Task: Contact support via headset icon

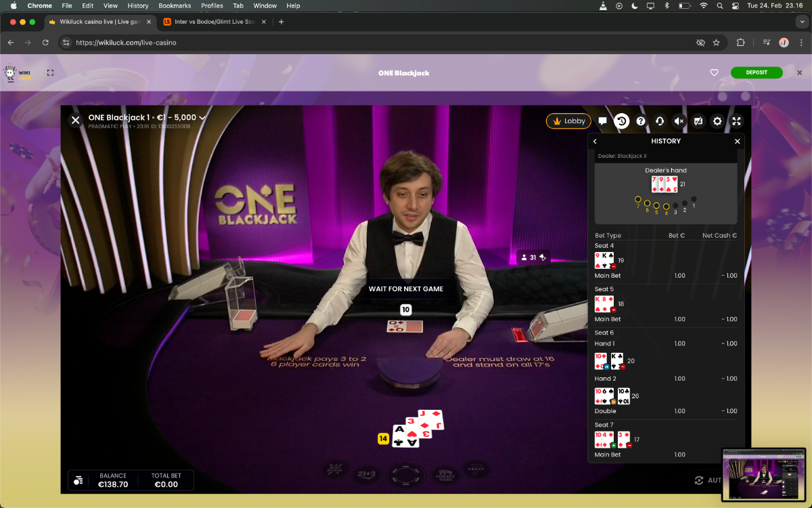Action: point(660,121)
